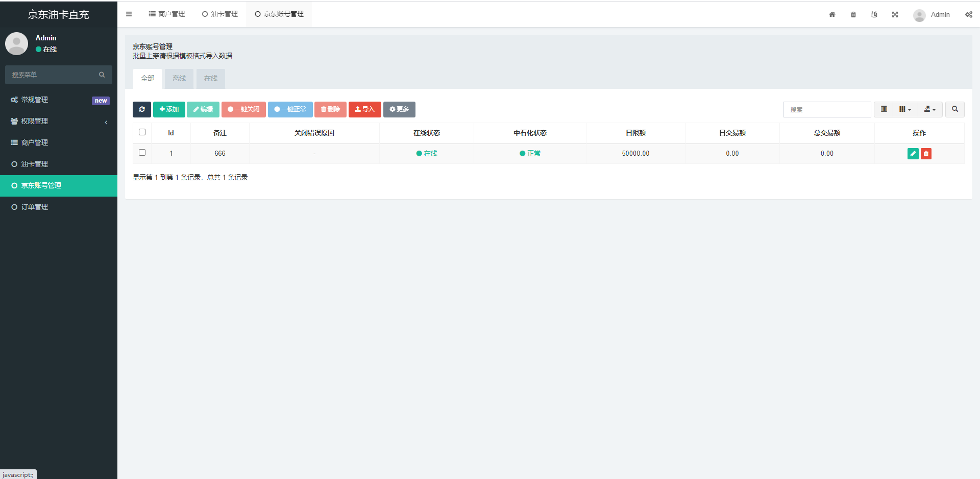Sort by the Id column header
The height and width of the screenshot is (479, 980).
pos(171,133)
